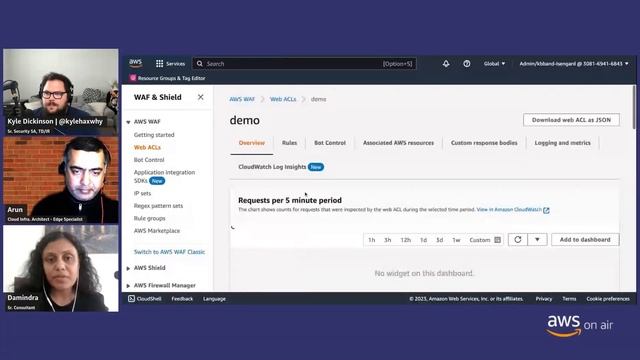The image size is (640, 360).
Task: Close the WAF & Shield side panel
Action: 200,97
